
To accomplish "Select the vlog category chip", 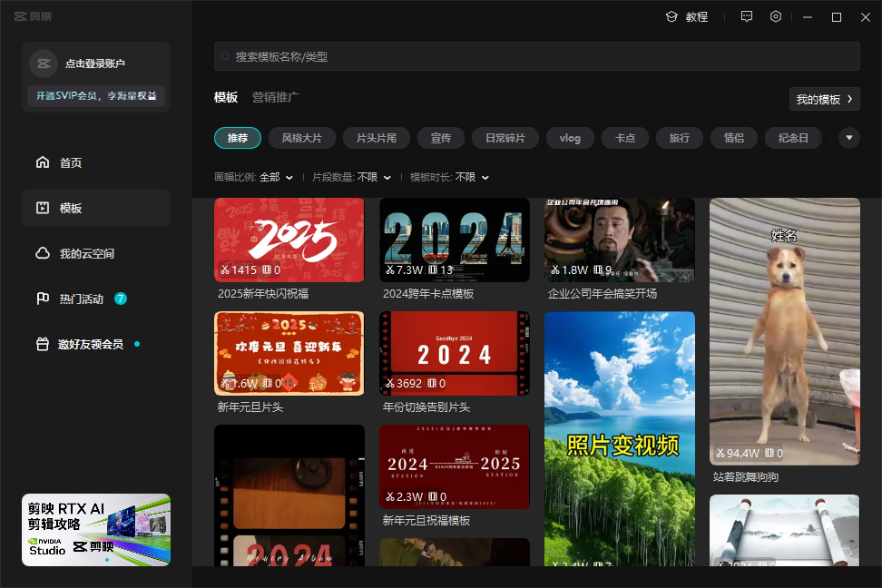I will tap(570, 138).
